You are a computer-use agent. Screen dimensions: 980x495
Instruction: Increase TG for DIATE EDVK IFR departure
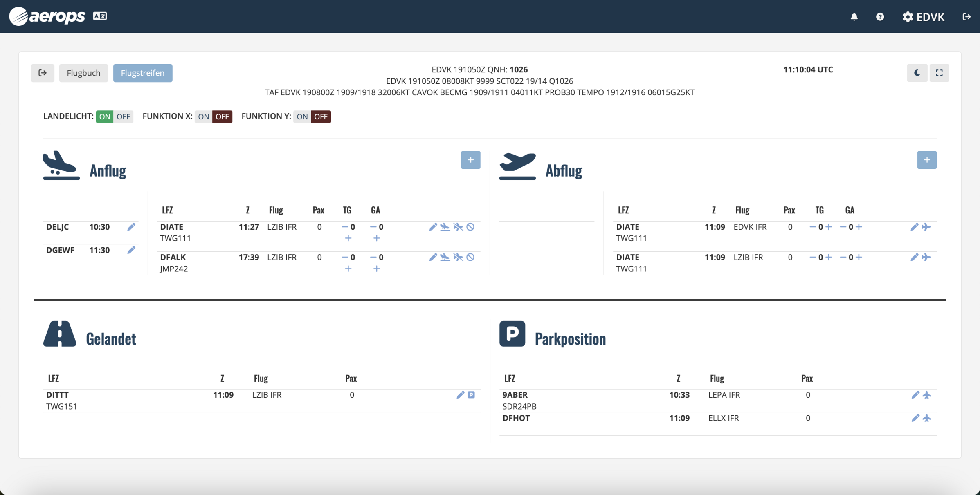tap(829, 227)
